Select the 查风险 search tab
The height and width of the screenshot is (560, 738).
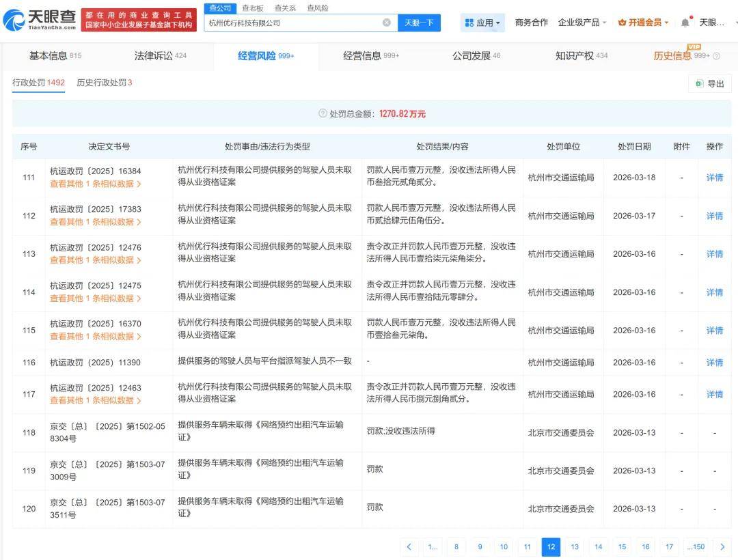point(318,8)
